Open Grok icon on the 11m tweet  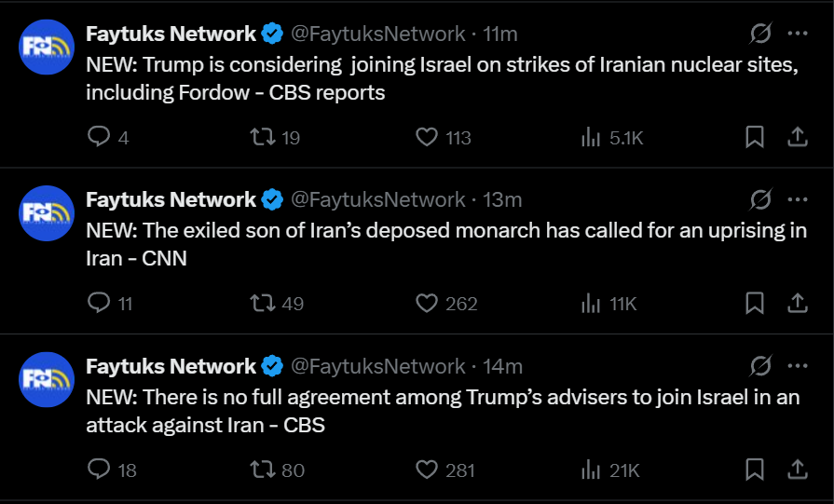760,34
